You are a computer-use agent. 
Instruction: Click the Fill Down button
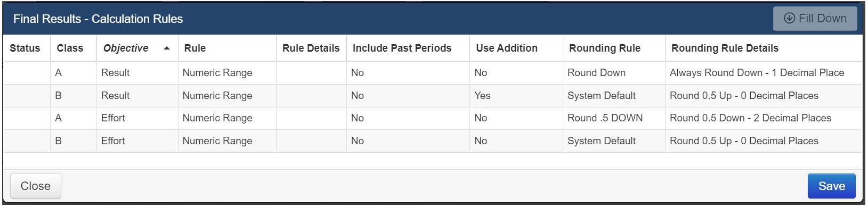click(815, 19)
